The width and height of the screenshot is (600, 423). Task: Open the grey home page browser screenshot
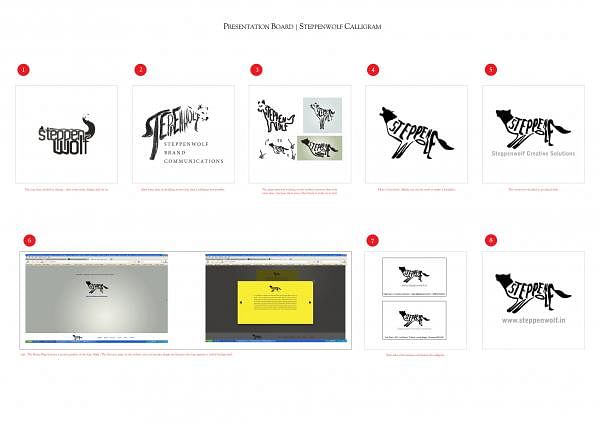tap(96, 299)
